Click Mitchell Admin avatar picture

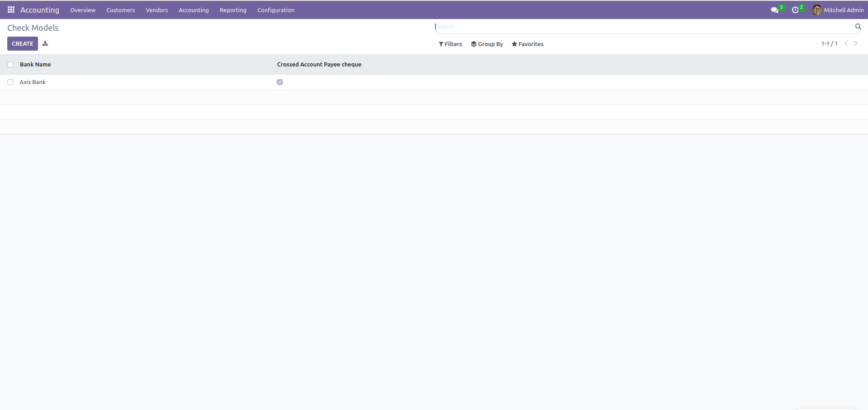817,10
